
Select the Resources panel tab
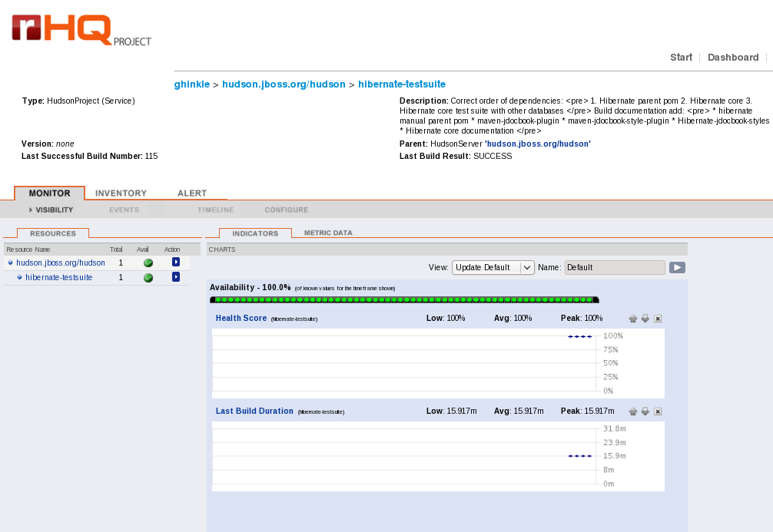click(x=53, y=233)
